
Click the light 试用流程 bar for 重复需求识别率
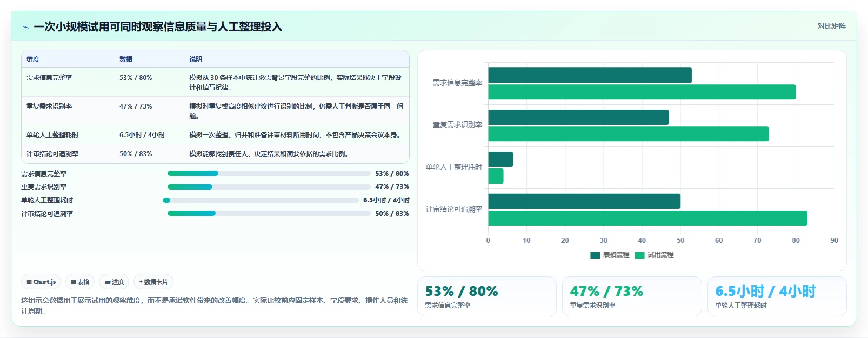629,134
